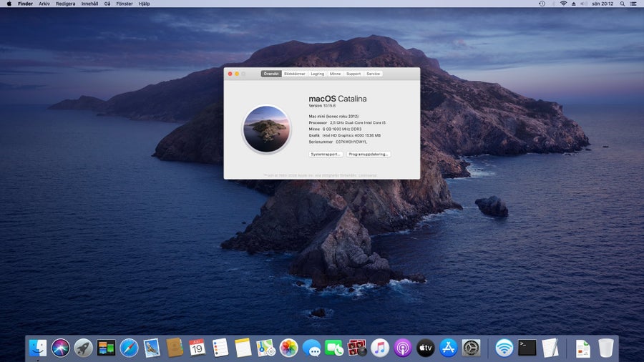Screen dimensions: 644x362
Task: Click the 8 GB 1600 MHz DDR3 line
Action: tap(335, 129)
